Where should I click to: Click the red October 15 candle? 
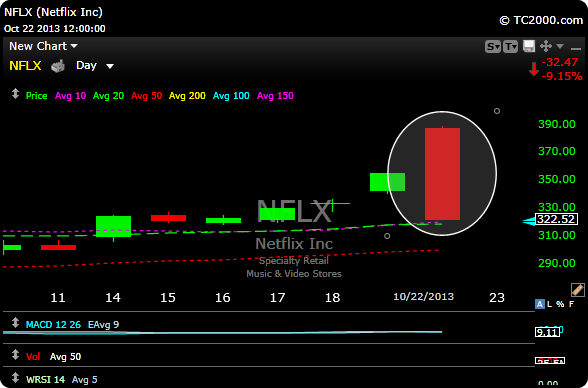point(168,218)
